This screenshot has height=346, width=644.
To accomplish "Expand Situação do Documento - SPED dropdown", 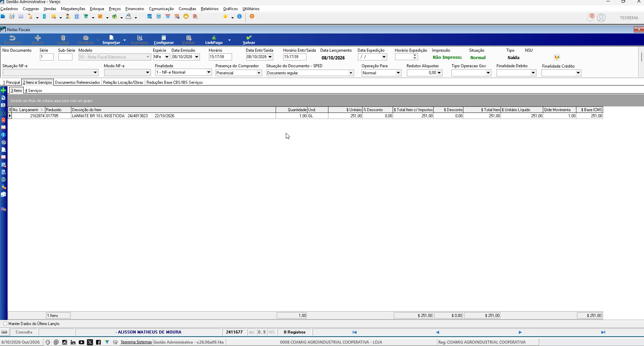I will [351, 73].
